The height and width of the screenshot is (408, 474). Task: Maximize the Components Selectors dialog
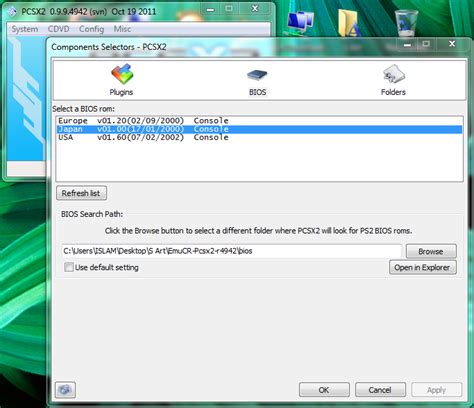[x=426, y=44]
